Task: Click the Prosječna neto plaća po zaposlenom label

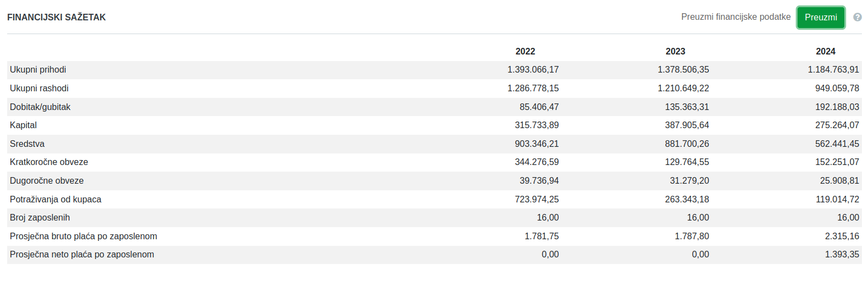Action: [82, 255]
